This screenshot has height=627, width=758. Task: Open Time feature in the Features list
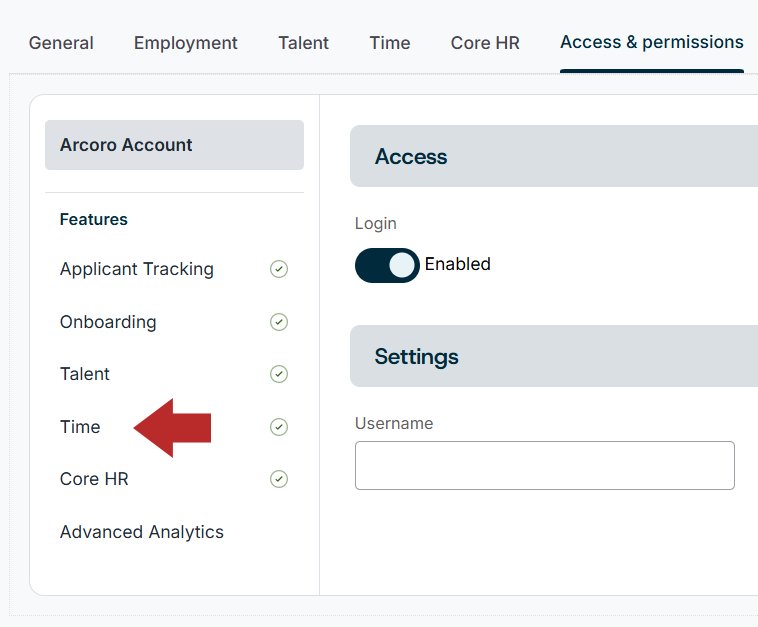[80, 427]
